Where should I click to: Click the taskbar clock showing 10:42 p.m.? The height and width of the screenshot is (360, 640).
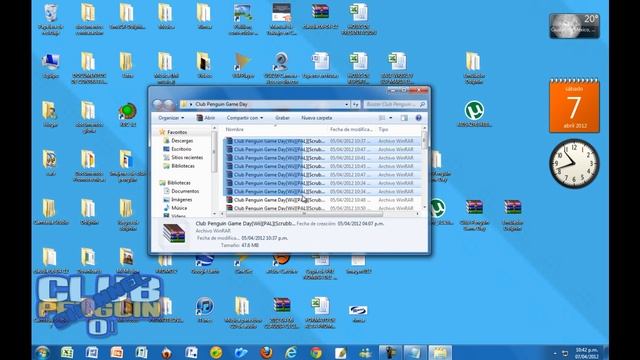click(x=587, y=353)
